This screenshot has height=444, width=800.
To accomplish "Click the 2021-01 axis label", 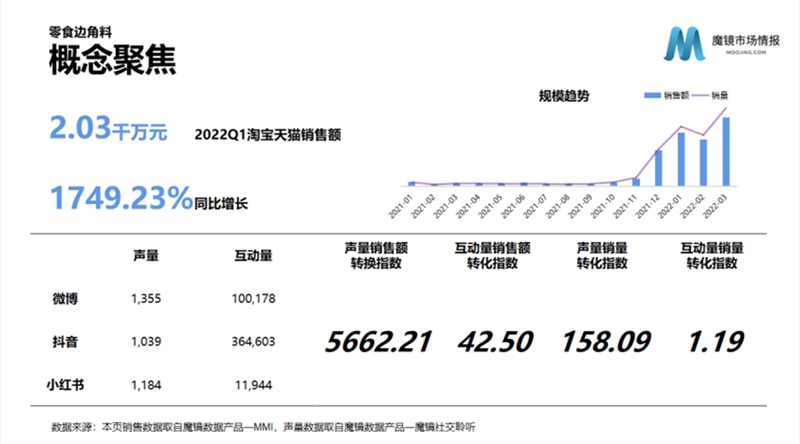I will 401,207.
